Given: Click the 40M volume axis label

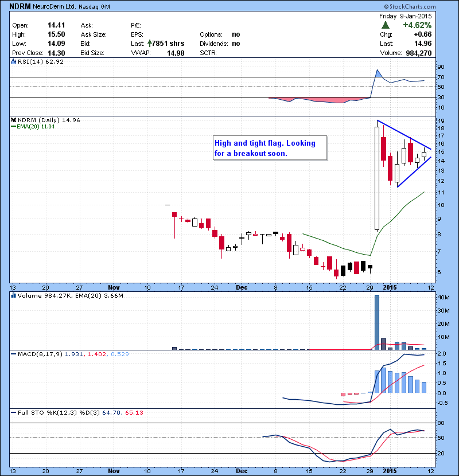Looking at the screenshot, I should [x=443, y=298].
